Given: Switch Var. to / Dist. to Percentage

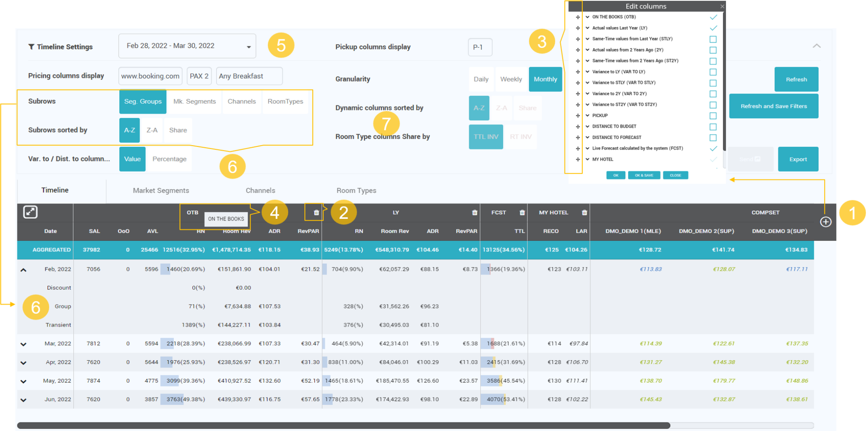Looking at the screenshot, I should coord(169,159).
